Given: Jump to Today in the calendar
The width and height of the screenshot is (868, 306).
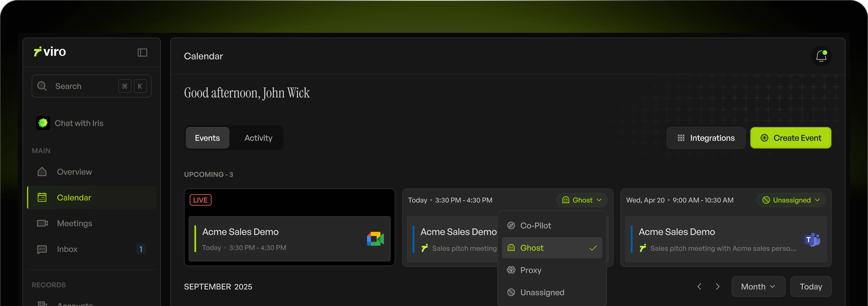Looking at the screenshot, I should [811, 287].
